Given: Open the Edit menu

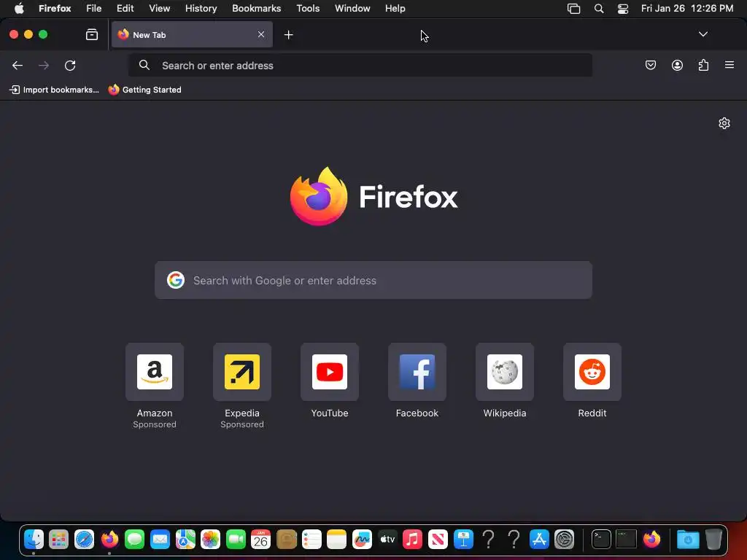Looking at the screenshot, I should click(x=125, y=9).
